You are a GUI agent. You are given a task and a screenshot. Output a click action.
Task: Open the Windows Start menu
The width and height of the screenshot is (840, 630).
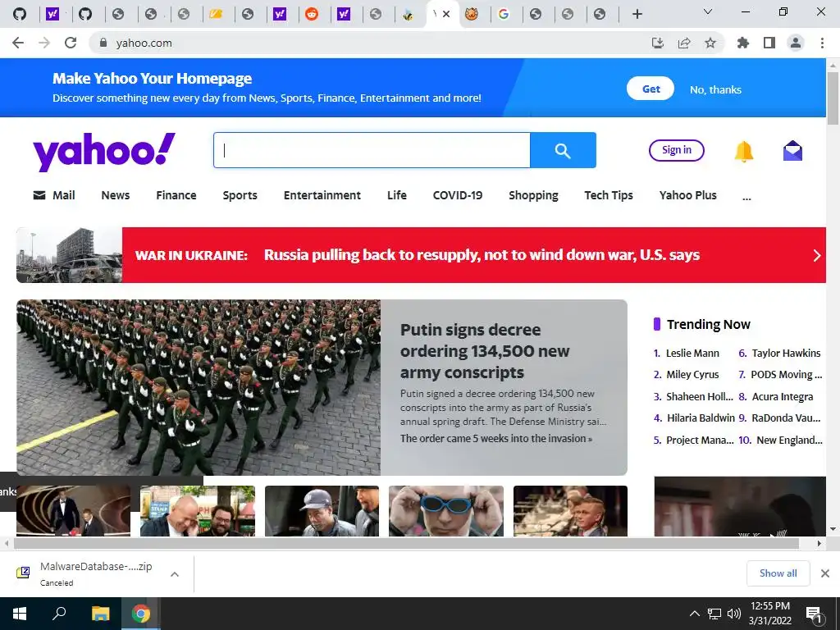pos(20,614)
